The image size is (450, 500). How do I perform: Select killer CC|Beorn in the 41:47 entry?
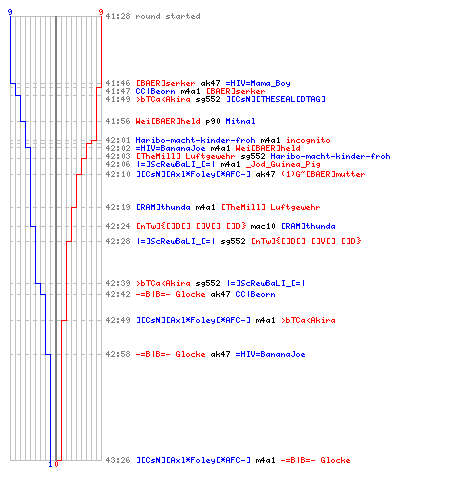[155, 91]
